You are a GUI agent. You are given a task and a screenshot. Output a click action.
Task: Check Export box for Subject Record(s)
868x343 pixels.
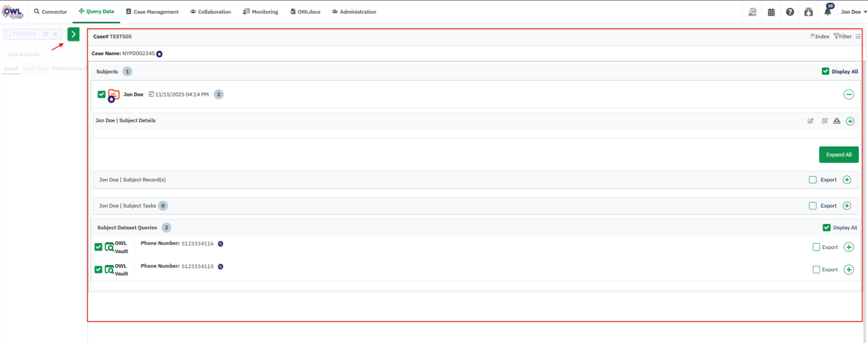pyautogui.click(x=813, y=179)
